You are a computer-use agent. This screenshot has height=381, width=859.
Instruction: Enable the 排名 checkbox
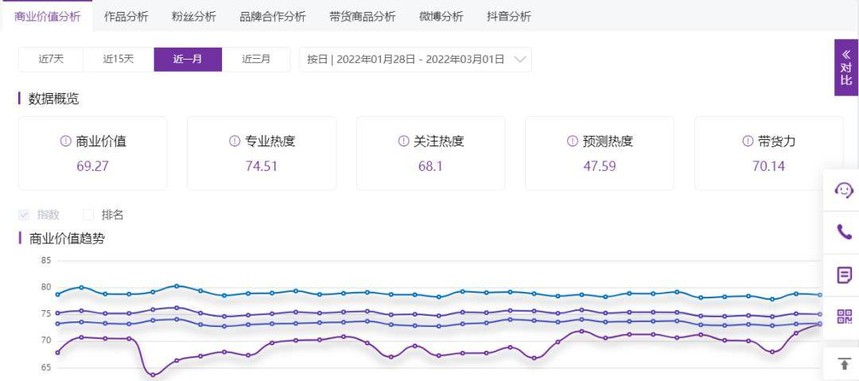pyautogui.click(x=88, y=215)
